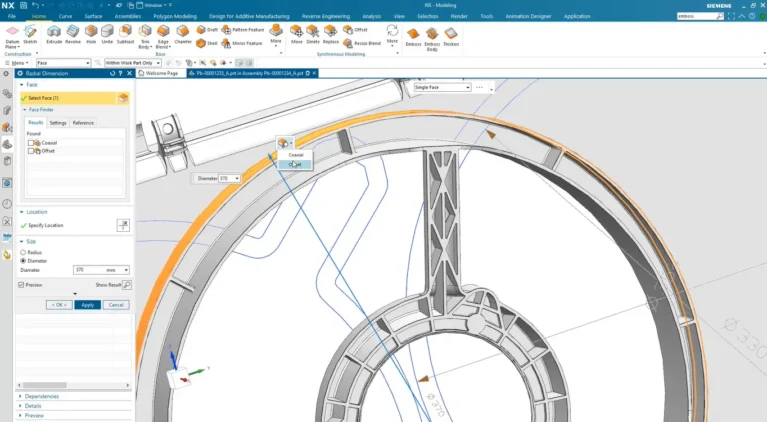767x422 pixels.
Task: Check the Coaxial face finder result
Action: tap(31, 143)
